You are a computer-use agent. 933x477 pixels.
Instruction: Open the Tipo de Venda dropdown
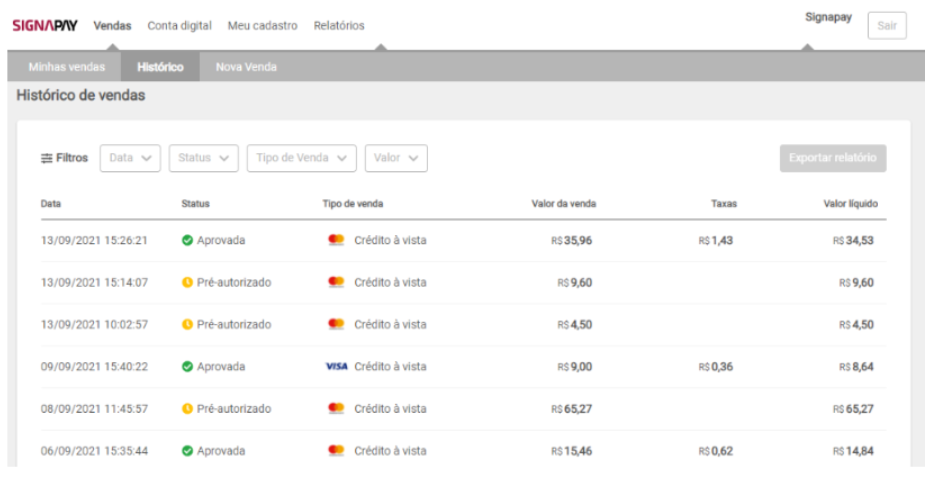pos(301,158)
